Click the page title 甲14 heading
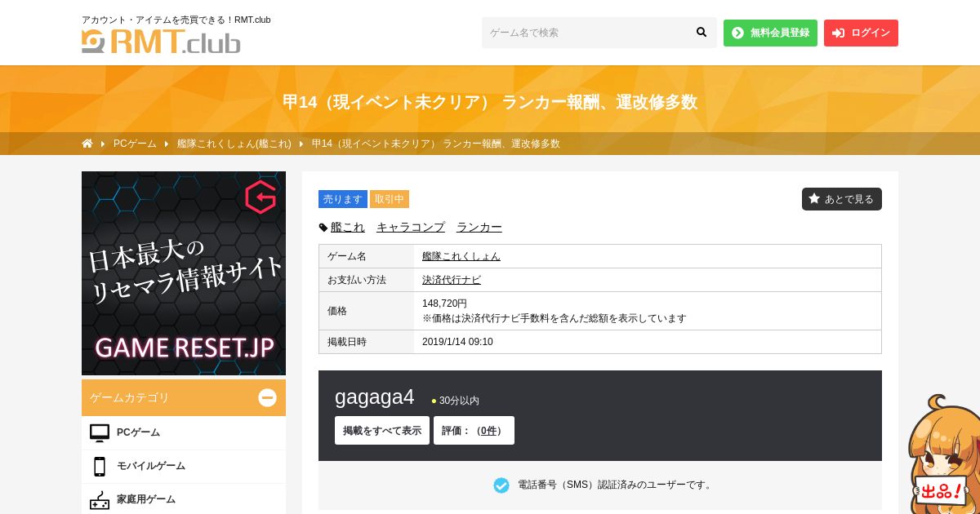Image resolution: width=980 pixels, height=514 pixels. point(490,102)
